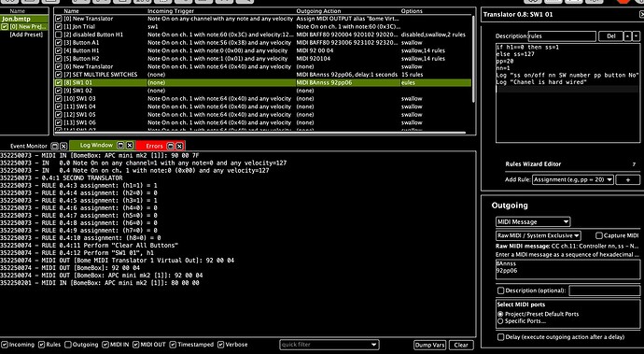This screenshot has height=354, width=644.
Task: Select the Specific Ports radio option
Action: click(x=500, y=321)
